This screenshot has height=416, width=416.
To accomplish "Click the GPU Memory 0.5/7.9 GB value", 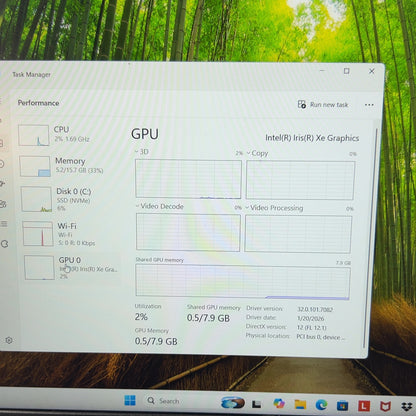I will [156, 341].
